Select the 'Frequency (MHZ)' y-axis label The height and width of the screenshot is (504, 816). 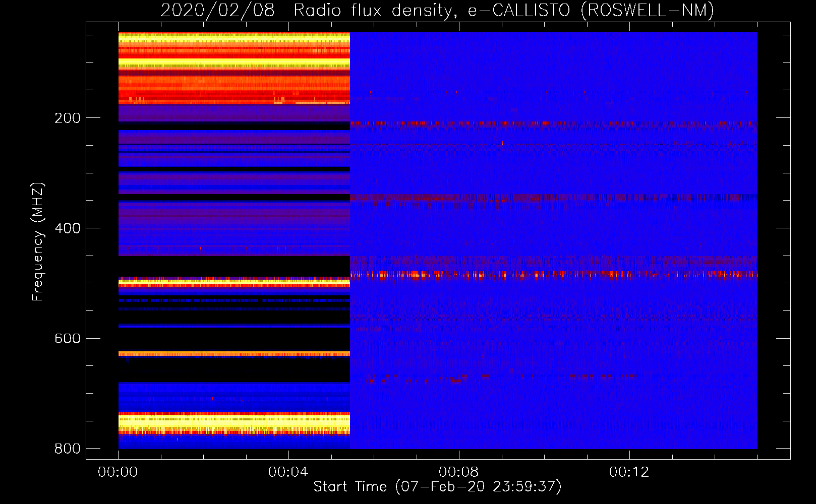(x=38, y=242)
